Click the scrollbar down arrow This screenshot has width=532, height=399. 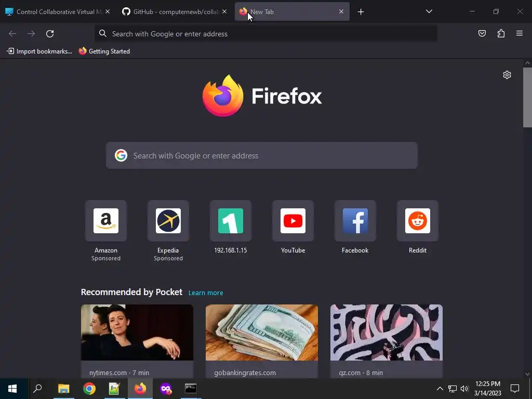[527, 374]
